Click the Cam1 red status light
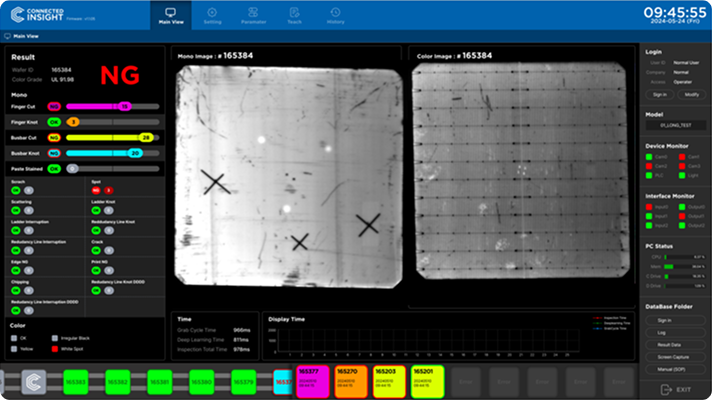 (x=682, y=157)
